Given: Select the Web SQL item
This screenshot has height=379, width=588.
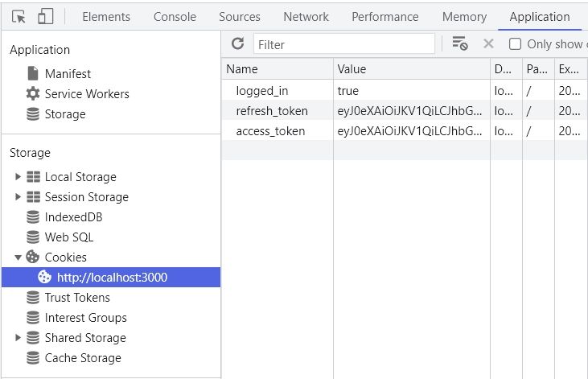Looking at the screenshot, I should tap(69, 237).
